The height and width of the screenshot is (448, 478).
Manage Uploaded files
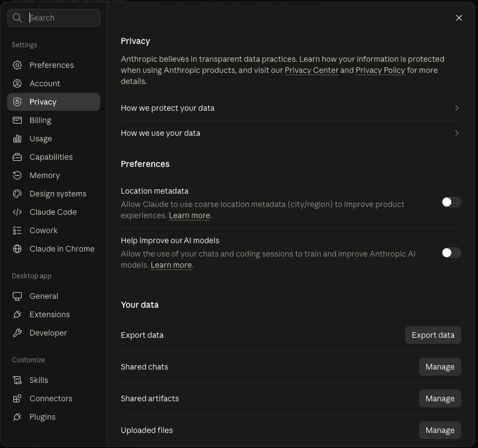tap(440, 430)
